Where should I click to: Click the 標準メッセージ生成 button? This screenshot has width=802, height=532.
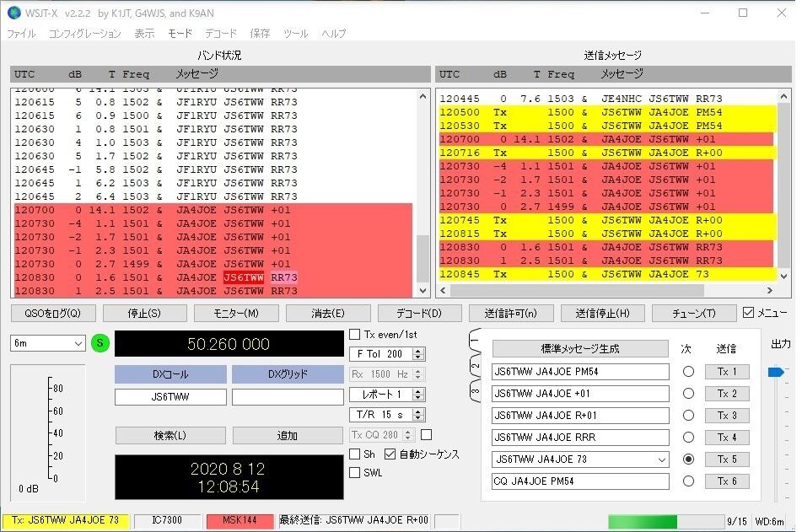tap(580, 349)
